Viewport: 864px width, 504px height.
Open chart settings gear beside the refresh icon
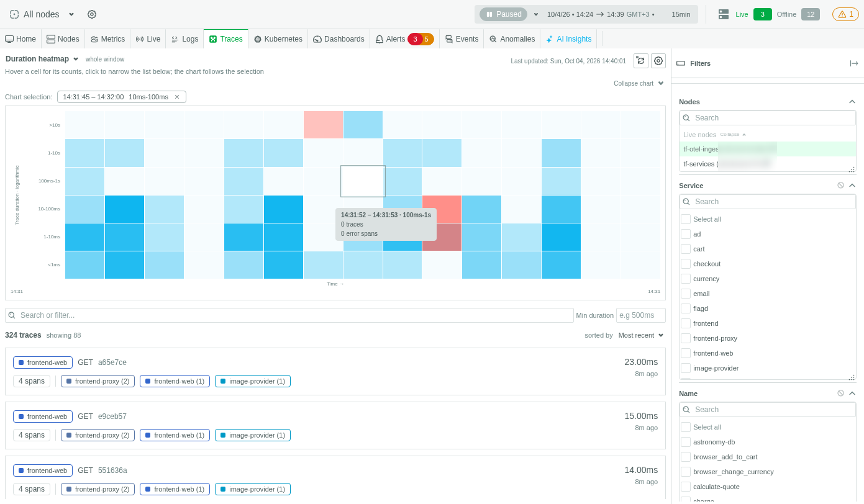[658, 61]
